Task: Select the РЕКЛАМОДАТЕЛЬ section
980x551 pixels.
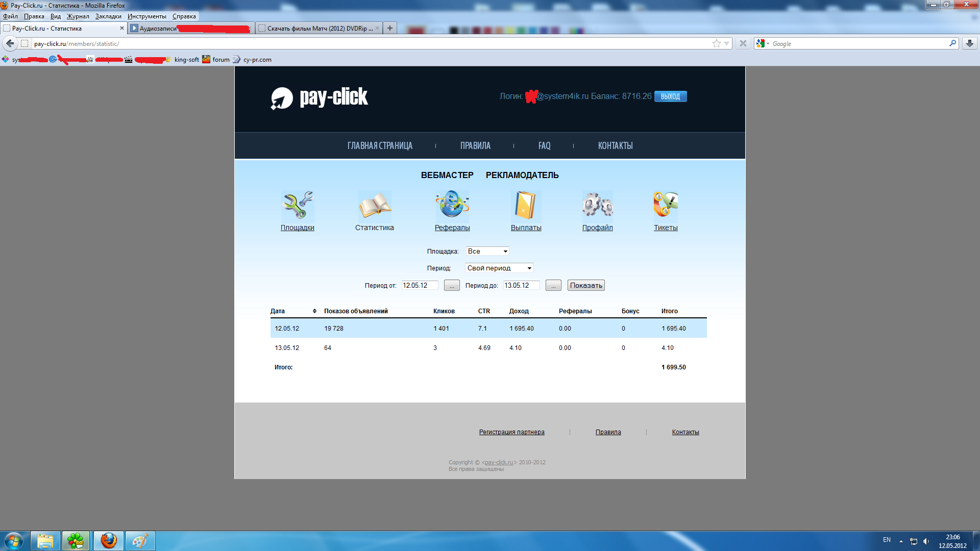Action: pos(522,175)
